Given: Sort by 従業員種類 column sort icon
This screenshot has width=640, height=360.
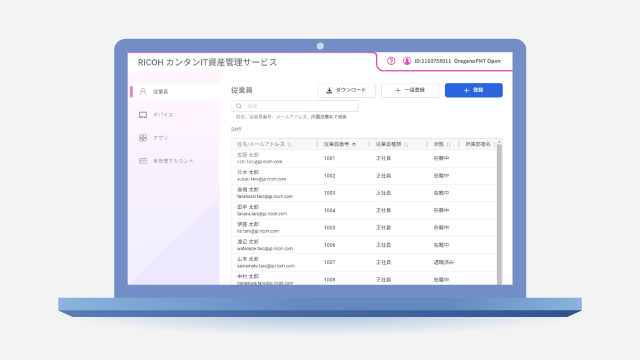Looking at the screenshot, I should (x=406, y=144).
